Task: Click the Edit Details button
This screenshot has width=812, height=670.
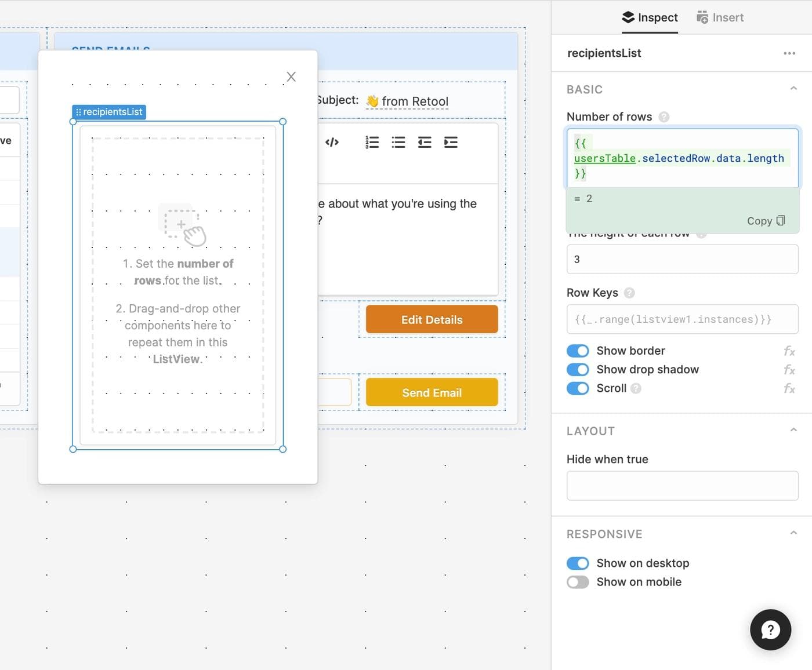Action: pyautogui.click(x=432, y=319)
